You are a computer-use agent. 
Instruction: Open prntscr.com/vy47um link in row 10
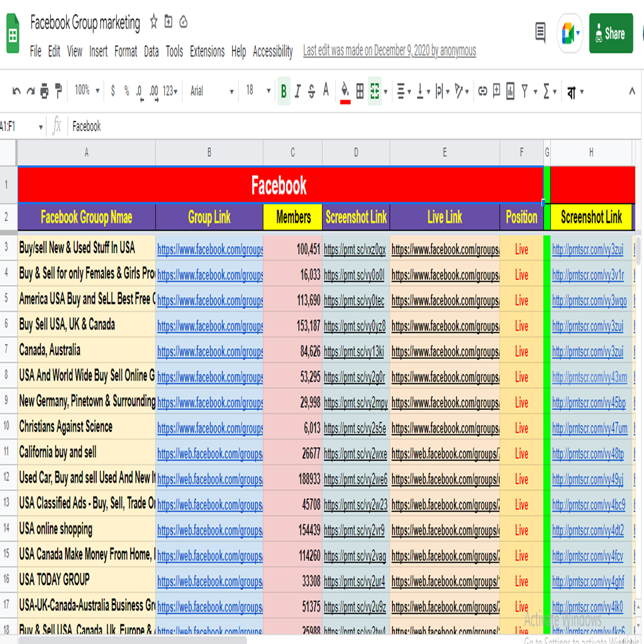590,428
